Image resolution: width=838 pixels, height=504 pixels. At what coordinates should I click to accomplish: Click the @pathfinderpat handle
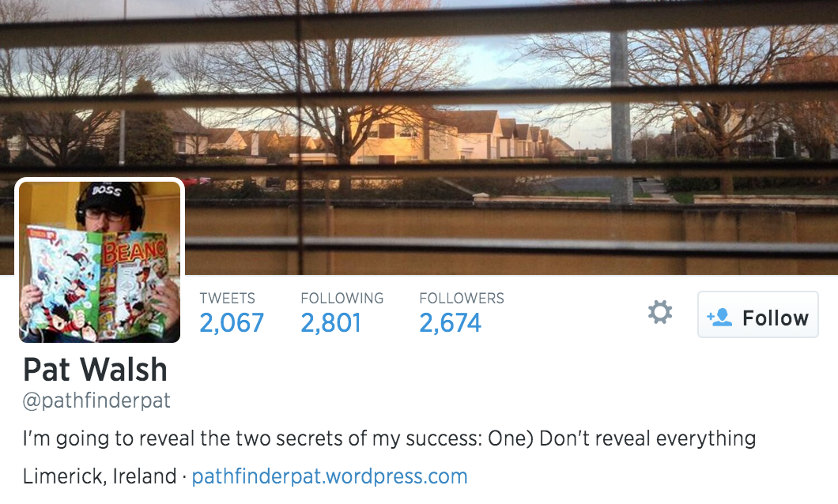click(96, 401)
